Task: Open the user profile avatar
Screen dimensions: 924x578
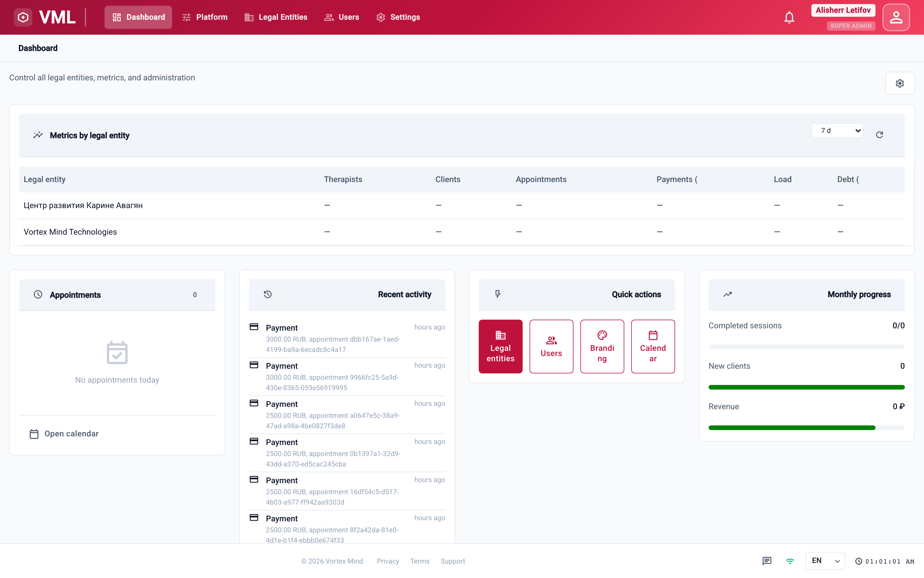Action: [896, 17]
